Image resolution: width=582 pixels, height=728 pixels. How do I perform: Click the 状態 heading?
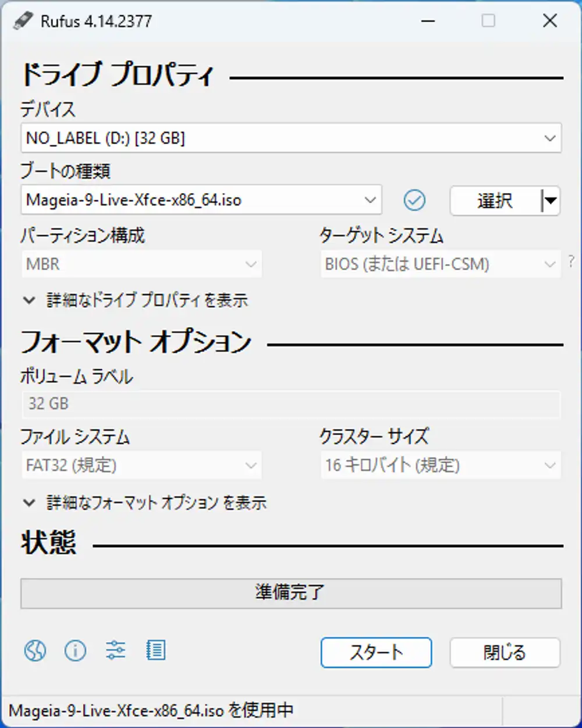pos(48,543)
